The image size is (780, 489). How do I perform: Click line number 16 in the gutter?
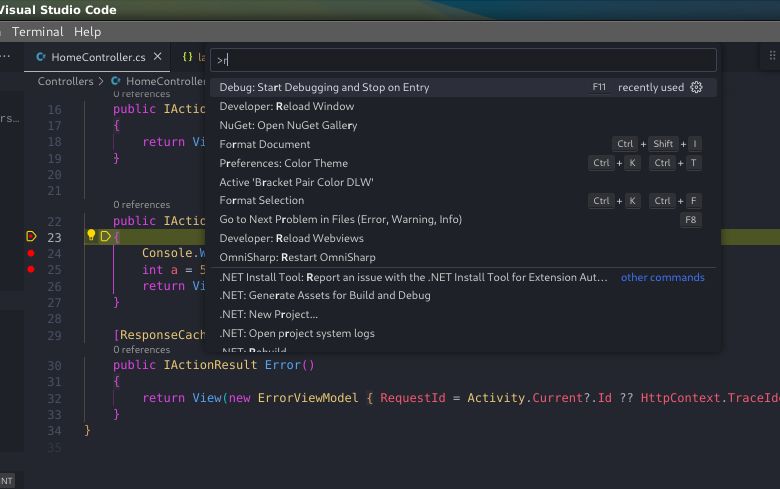[x=55, y=109]
